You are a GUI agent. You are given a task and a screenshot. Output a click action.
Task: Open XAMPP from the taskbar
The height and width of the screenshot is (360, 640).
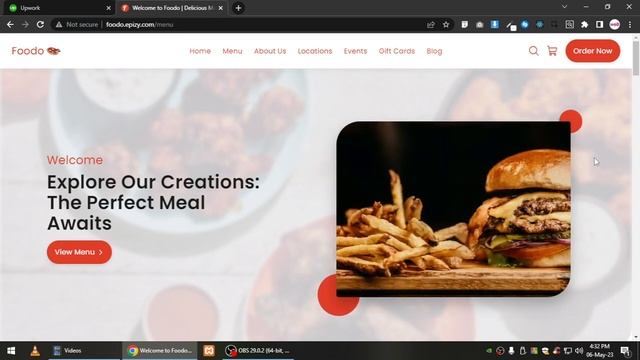click(x=209, y=351)
